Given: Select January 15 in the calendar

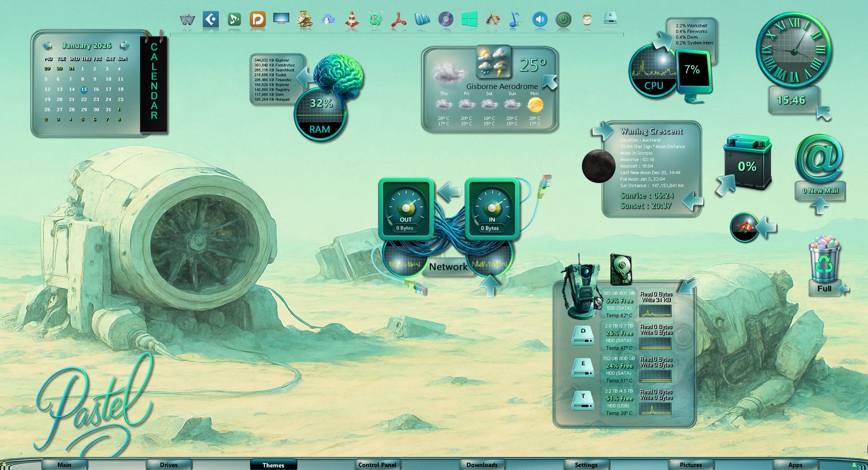Looking at the screenshot, I should tap(84, 90).
